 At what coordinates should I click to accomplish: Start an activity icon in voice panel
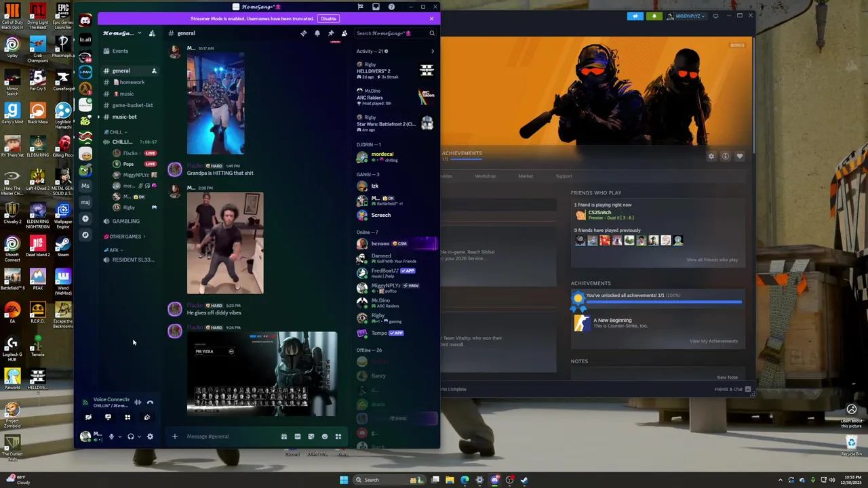point(127,418)
